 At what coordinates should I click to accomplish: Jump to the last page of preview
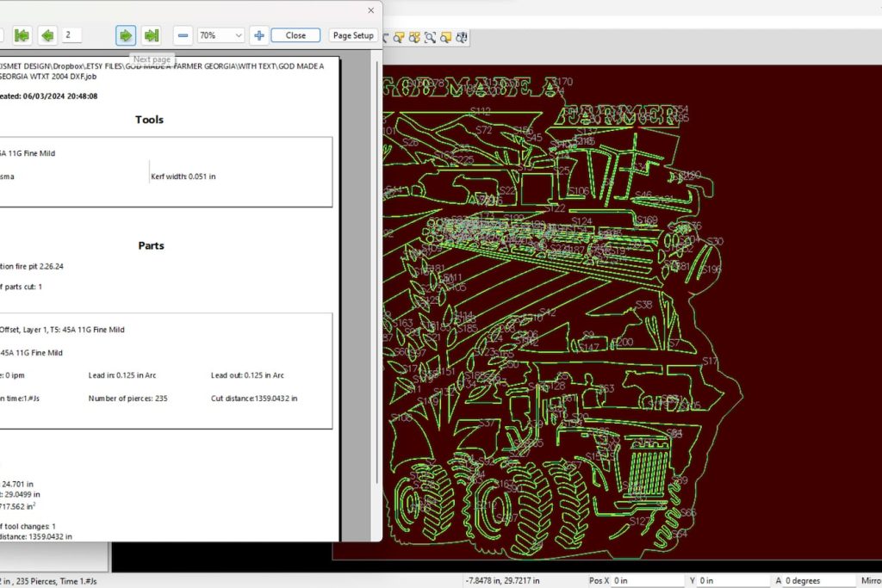152,35
